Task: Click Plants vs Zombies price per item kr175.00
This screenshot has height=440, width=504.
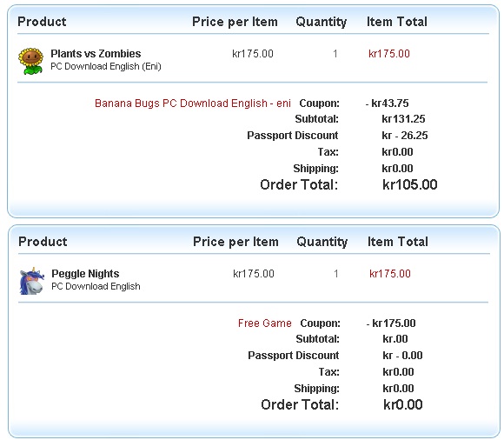Action: click(x=253, y=54)
